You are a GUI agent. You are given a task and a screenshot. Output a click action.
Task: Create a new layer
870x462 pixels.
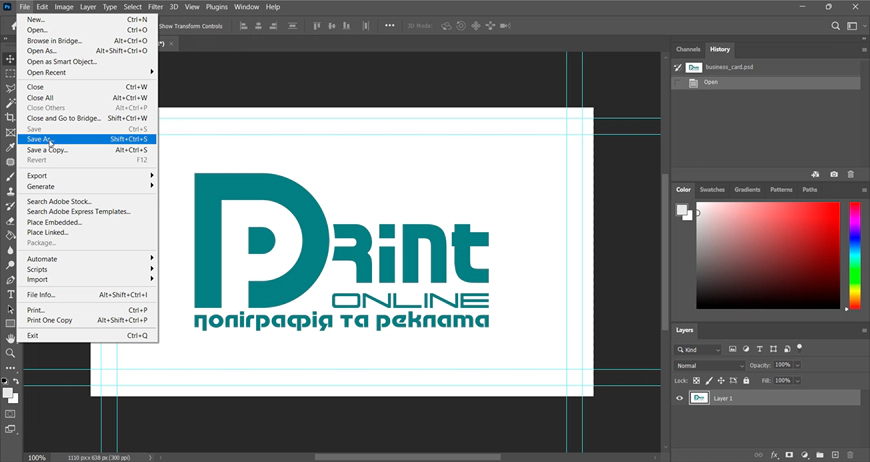pos(835,455)
